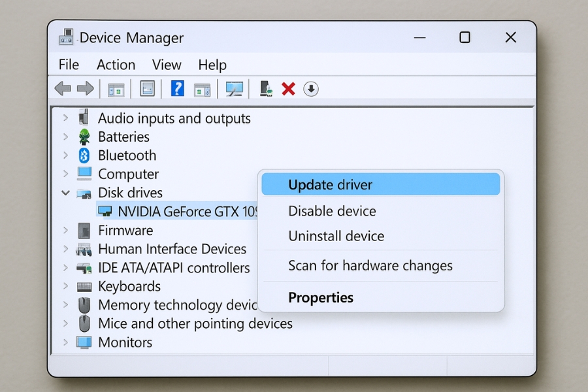Click the red X uninstall device icon
Screen dimensions: 588x392
coord(288,89)
